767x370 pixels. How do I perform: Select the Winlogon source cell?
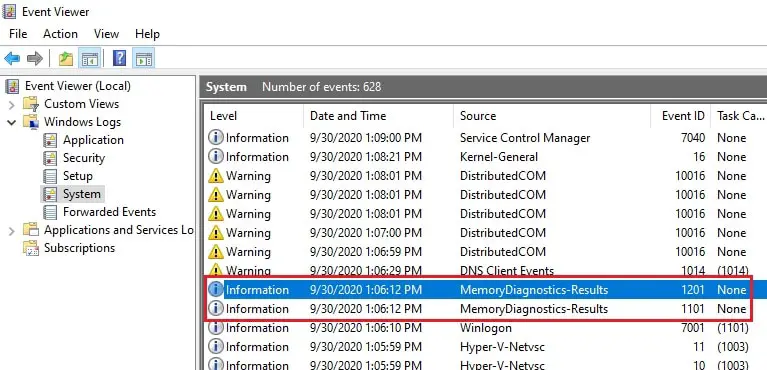tap(485, 328)
